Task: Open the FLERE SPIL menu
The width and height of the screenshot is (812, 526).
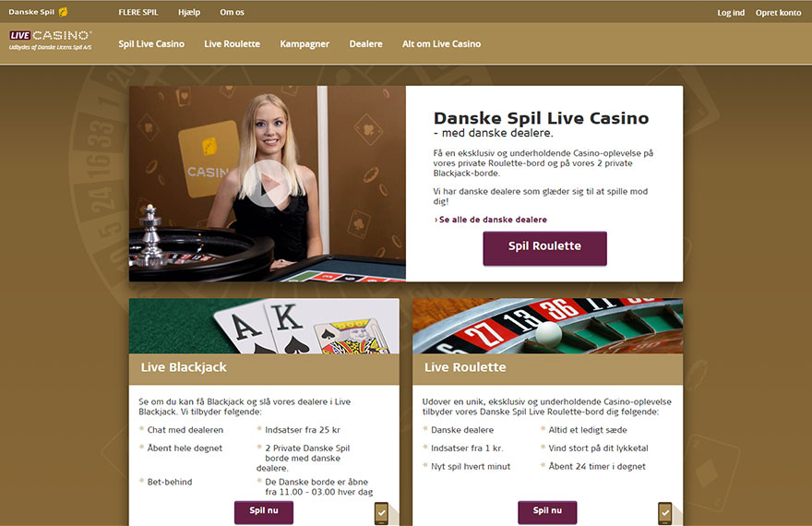Action: 138,12
